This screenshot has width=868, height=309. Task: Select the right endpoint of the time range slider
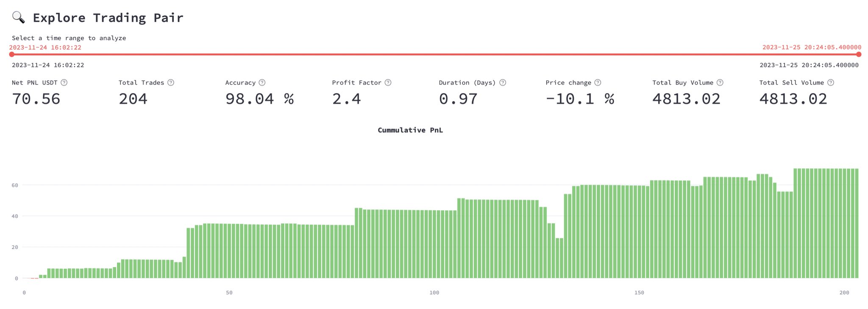point(859,54)
